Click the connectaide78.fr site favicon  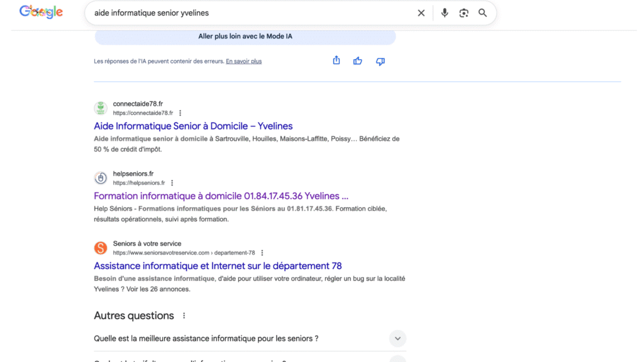[101, 108]
